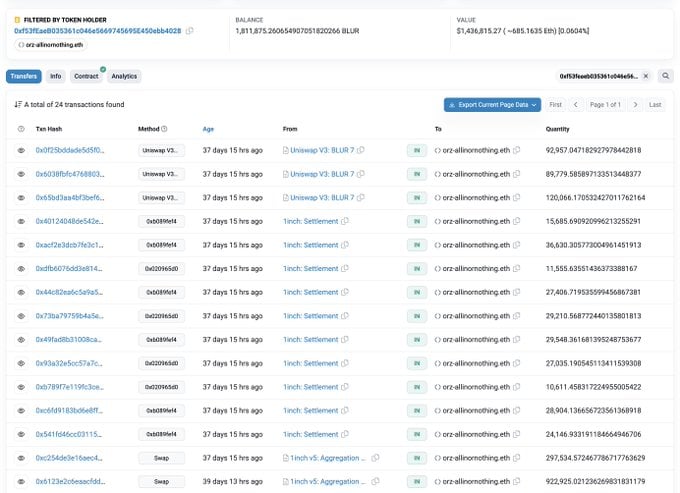Remove the 0xf53feaeb address filter chip
This screenshot has height=493, width=680.
coord(646,76)
